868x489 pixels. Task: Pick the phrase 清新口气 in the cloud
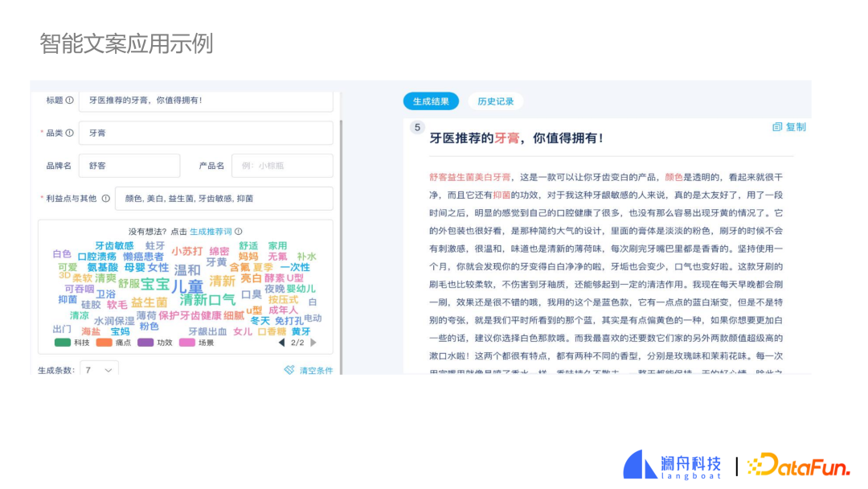point(207,300)
